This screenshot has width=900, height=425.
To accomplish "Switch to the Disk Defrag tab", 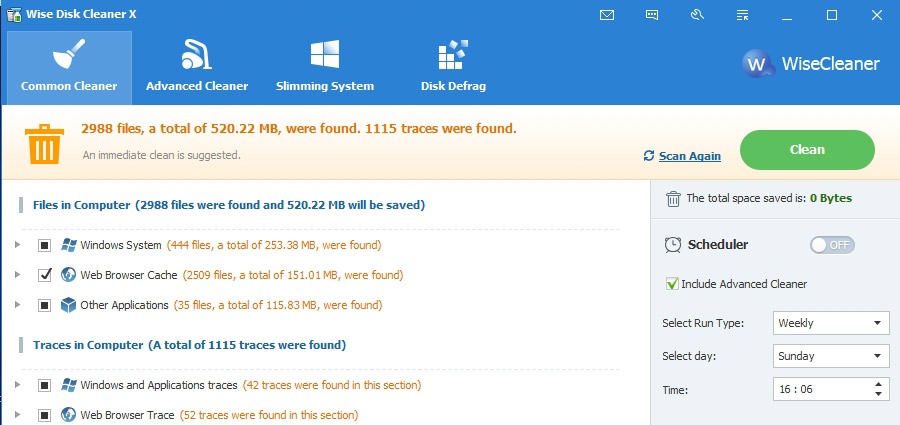I will coord(453,68).
